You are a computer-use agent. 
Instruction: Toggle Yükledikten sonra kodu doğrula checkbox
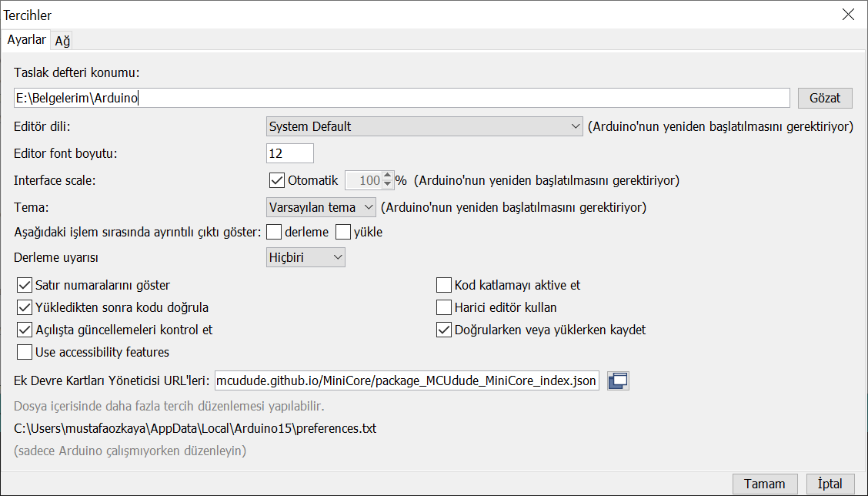tap(25, 307)
